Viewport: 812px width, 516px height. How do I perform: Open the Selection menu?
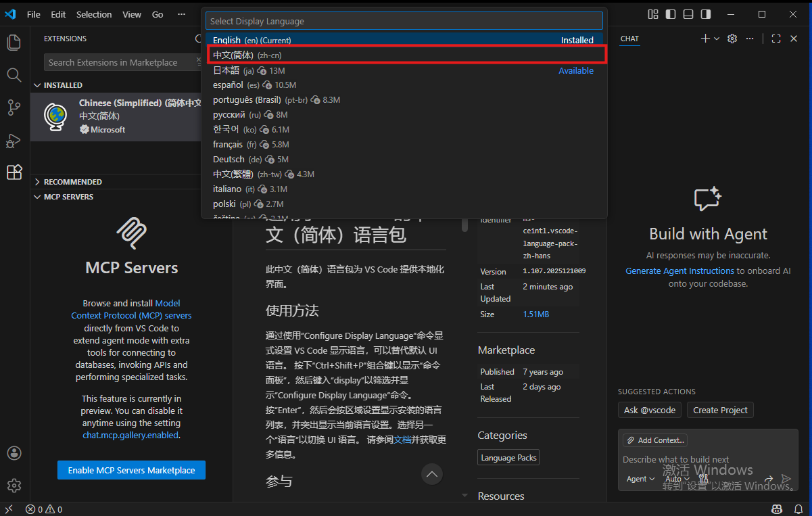pos(94,14)
